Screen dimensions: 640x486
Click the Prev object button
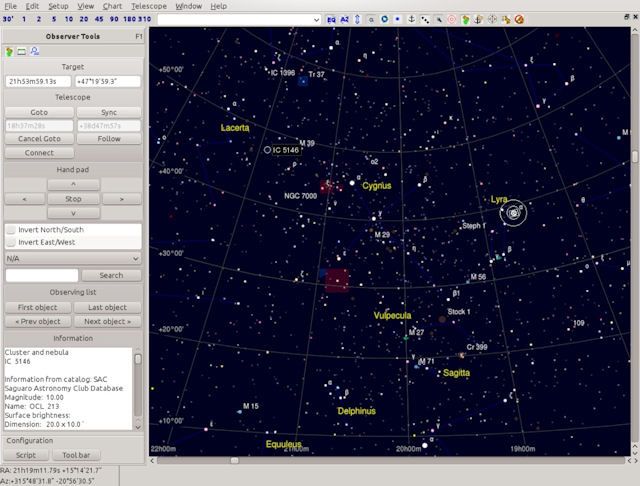tap(38, 322)
